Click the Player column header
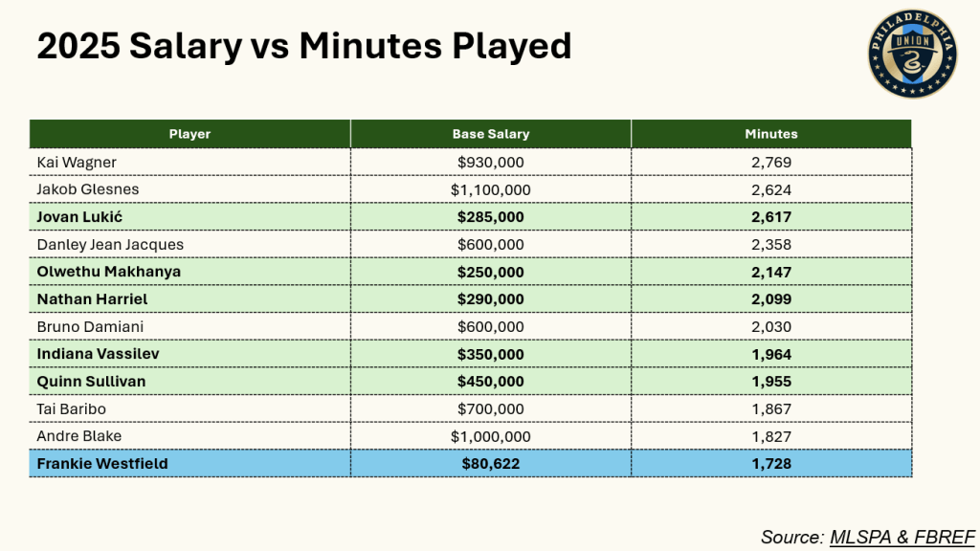The image size is (980, 551). (189, 134)
